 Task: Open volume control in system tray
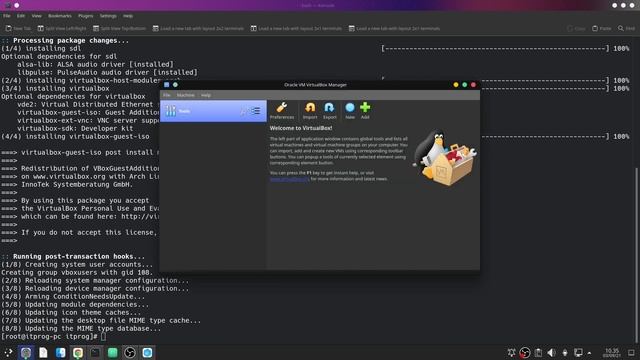pos(551,353)
